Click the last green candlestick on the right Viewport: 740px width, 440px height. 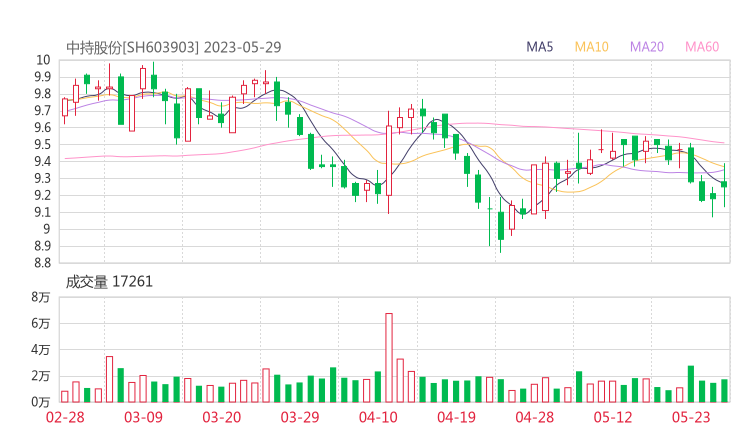tap(724, 184)
